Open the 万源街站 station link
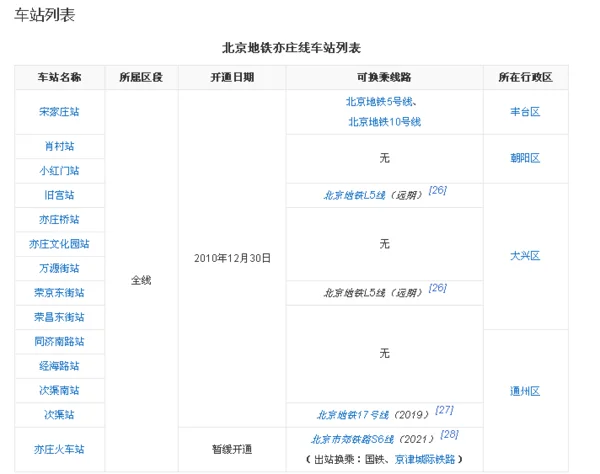Screen dimensions: 600x474 pos(59,268)
